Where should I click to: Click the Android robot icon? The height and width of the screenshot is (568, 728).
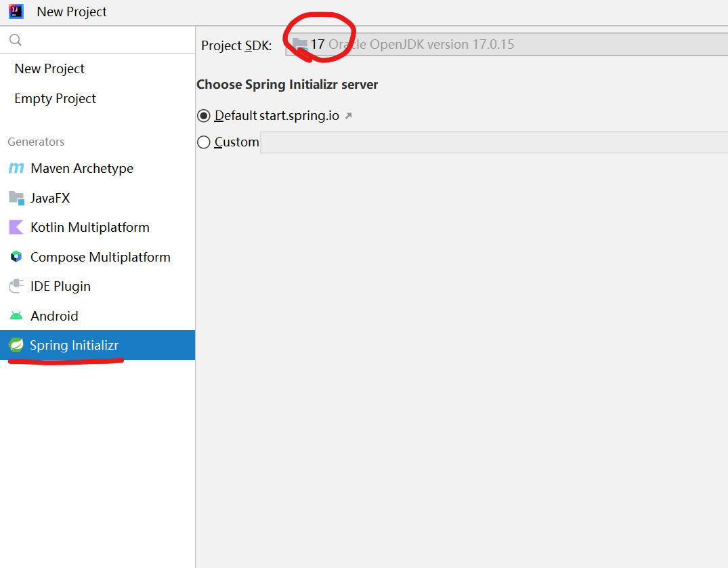16,316
